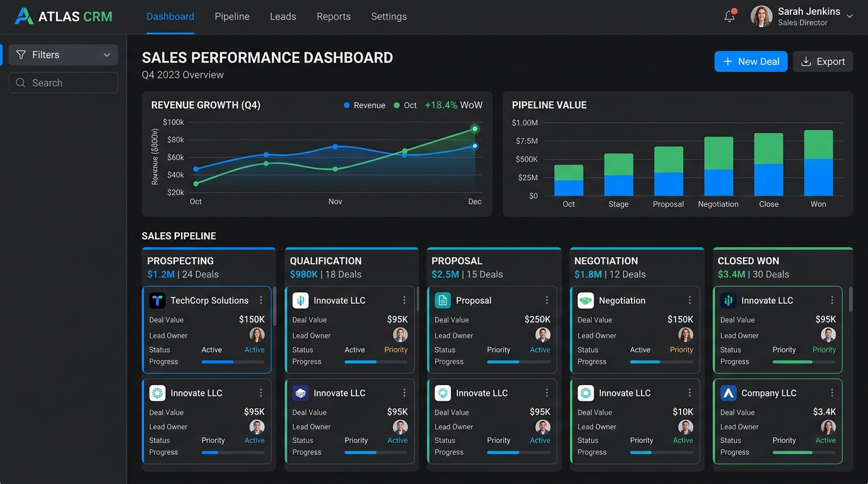The image size is (868, 484).
Task: Click the logo on the $10K Innovate LLC card
Action: point(586,393)
